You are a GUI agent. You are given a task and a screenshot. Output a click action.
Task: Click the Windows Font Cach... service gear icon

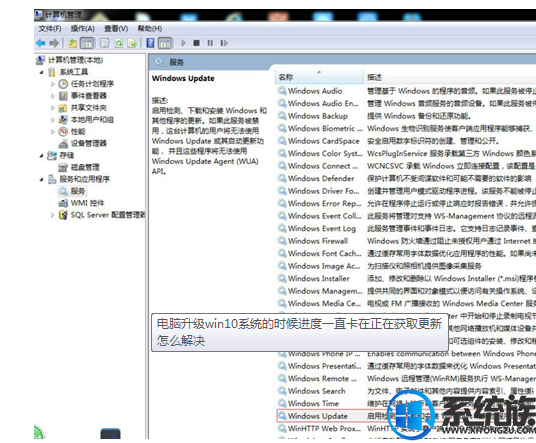[x=282, y=253]
